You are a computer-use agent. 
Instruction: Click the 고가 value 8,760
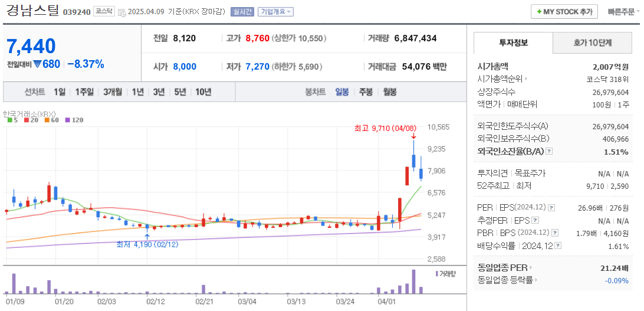point(258,38)
